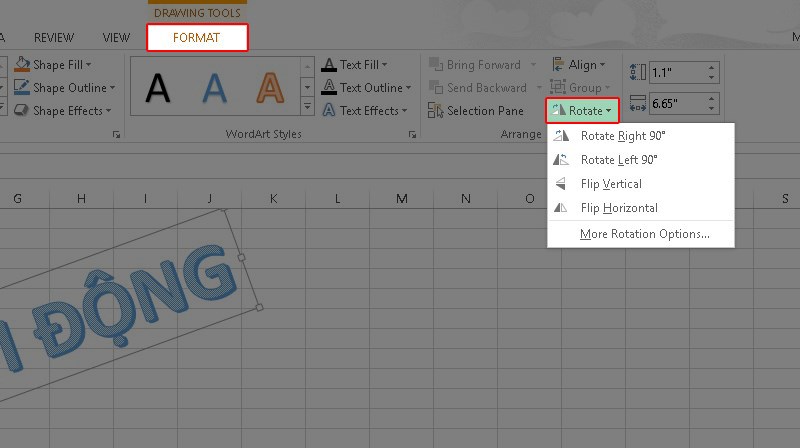Open the Align dropdown
The image size is (800, 448).
574,65
